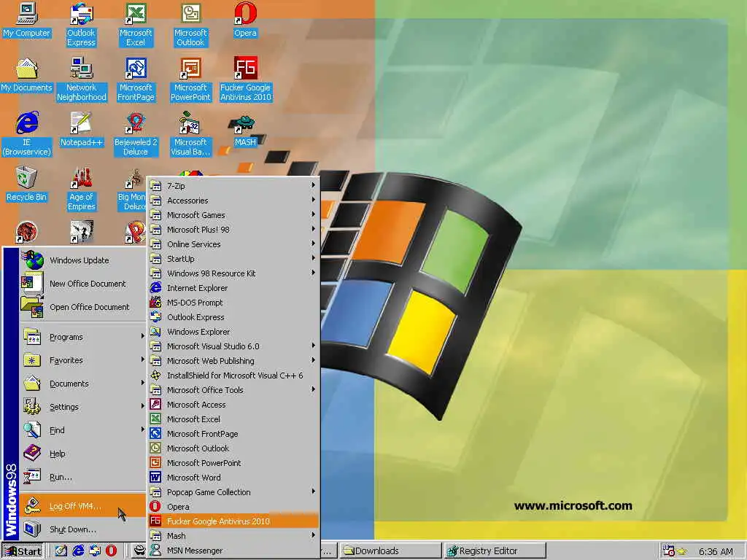Switch to Registry Editor taskbar window

point(495,551)
